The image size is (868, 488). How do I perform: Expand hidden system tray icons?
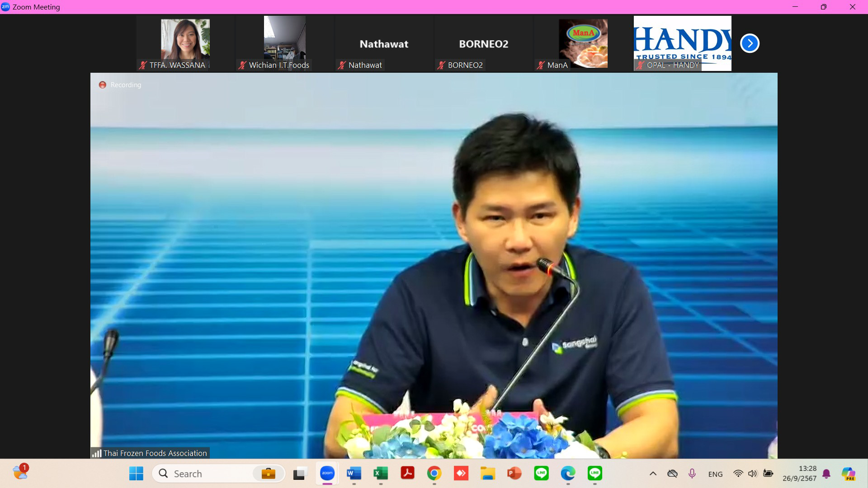[x=653, y=474]
